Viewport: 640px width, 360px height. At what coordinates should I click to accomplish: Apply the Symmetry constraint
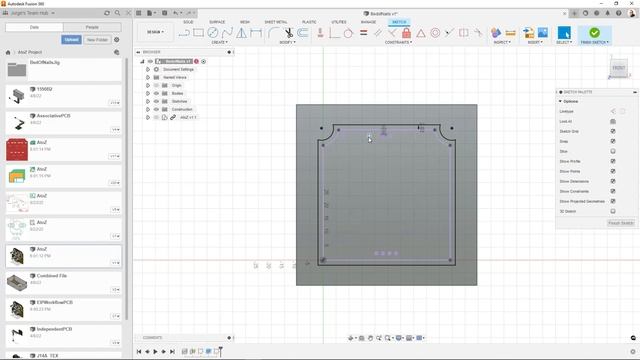pos(463,33)
